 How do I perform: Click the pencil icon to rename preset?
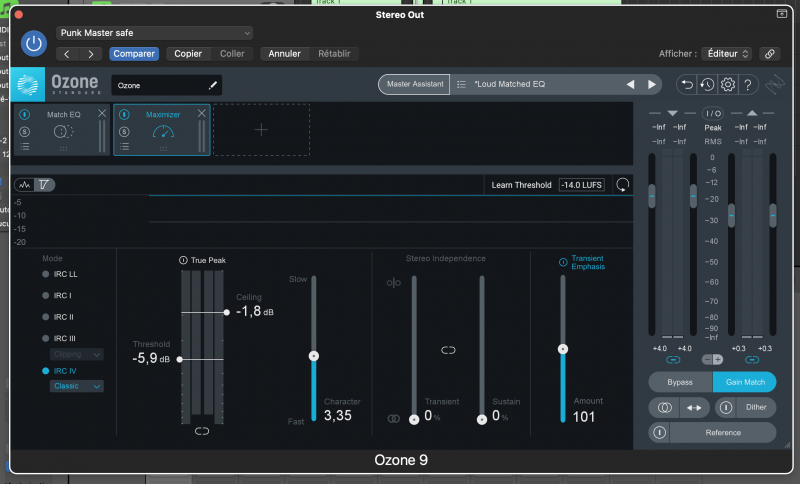tap(212, 86)
